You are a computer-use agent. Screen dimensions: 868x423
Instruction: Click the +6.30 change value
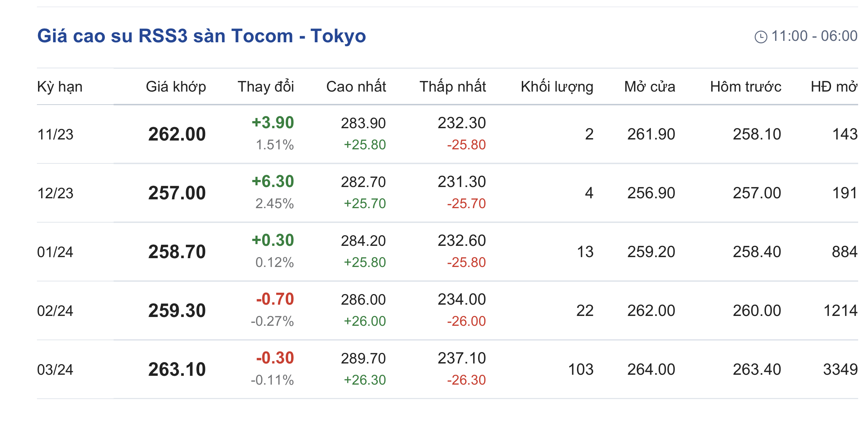273,181
